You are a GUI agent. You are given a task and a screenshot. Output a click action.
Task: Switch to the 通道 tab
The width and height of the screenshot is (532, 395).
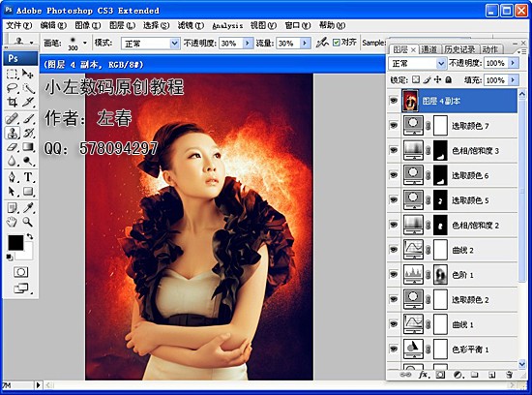pos(429,49)
